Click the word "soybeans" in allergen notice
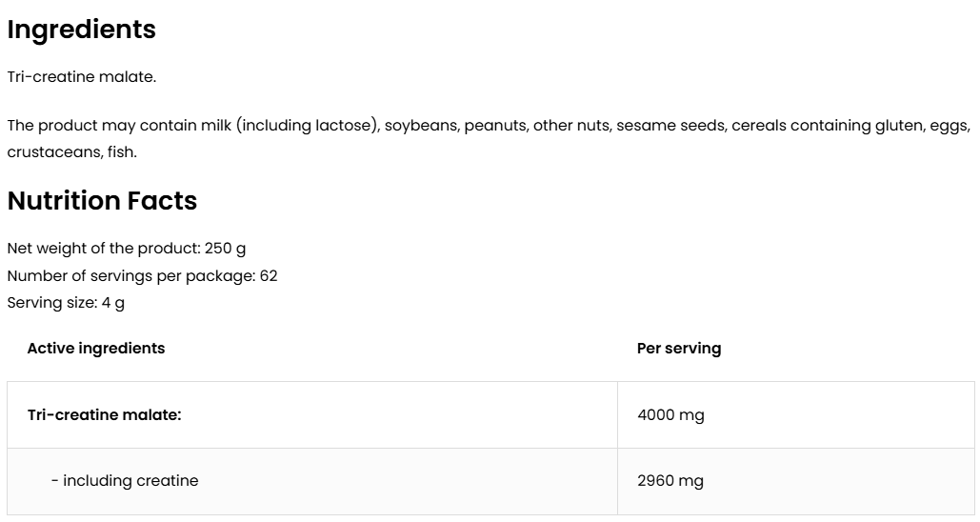980x522 pixels. pos(420,126)
